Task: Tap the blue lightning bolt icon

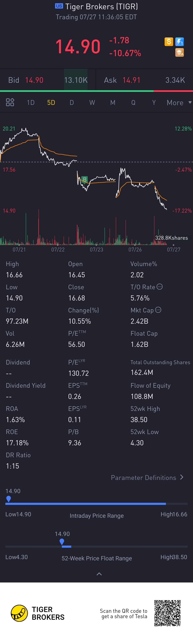Action: pos(179,42)
